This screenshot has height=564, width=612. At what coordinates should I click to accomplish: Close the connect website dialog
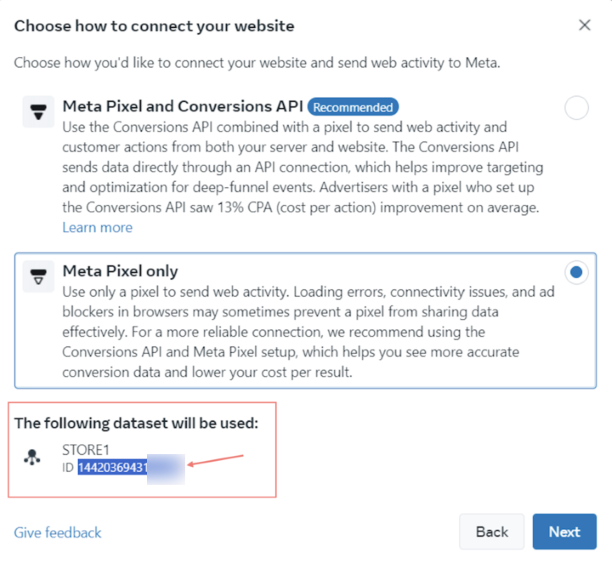point(585,25)
